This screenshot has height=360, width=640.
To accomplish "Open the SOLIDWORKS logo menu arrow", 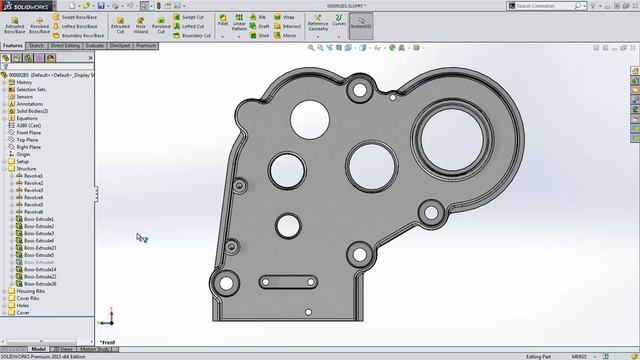I will click(x=54, y=6).
